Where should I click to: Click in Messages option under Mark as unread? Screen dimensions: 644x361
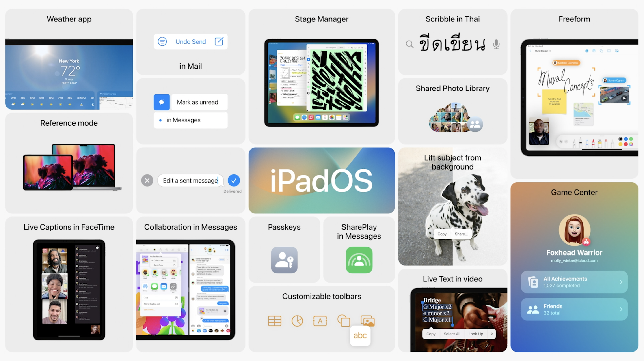click(x=190, y=120)
